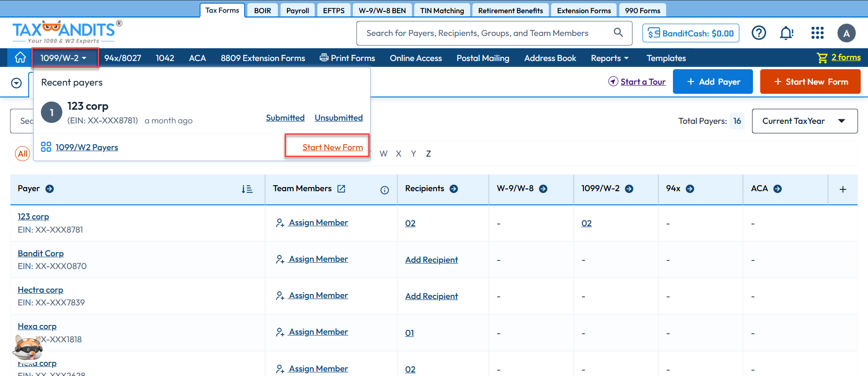Open 1099/W-2 count 02 for 123 corp
The image size is (868, 376).
587,223
